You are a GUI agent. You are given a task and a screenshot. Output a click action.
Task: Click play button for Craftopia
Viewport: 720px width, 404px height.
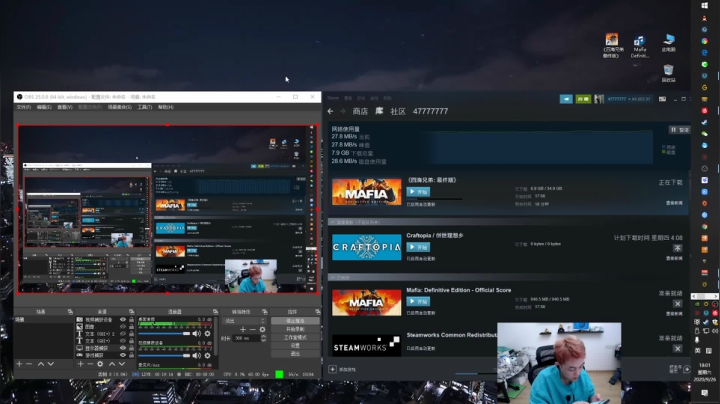point(418,247)
